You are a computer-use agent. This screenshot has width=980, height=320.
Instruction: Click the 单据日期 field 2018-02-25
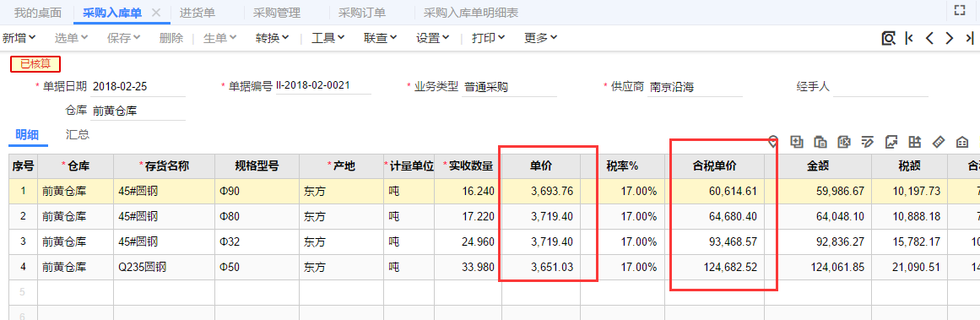138,87
